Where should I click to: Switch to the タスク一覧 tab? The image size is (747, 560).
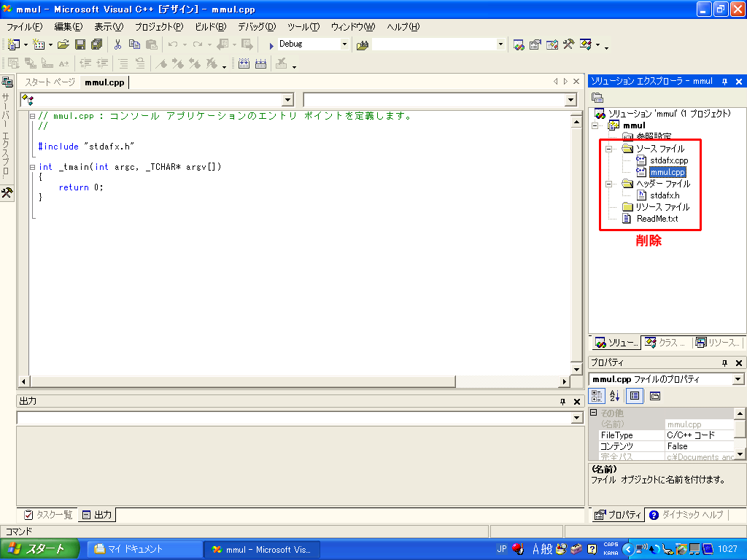[48, 515]
